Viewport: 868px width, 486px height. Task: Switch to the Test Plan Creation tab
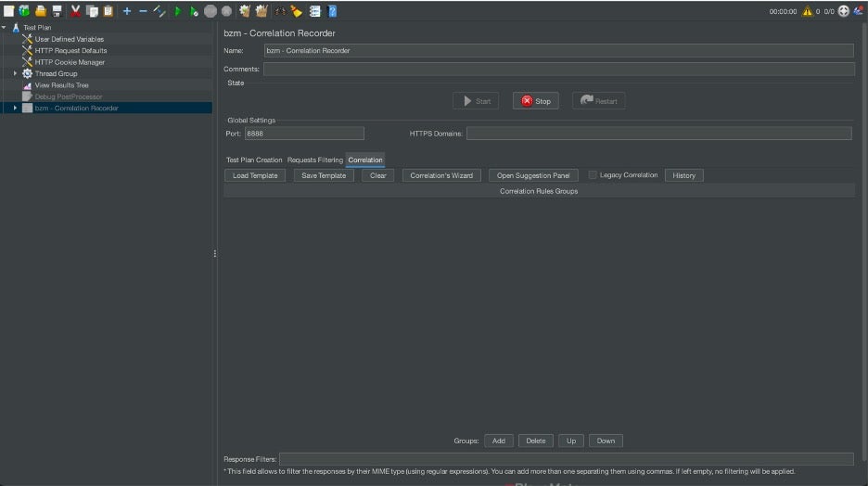tap(254, 160)
